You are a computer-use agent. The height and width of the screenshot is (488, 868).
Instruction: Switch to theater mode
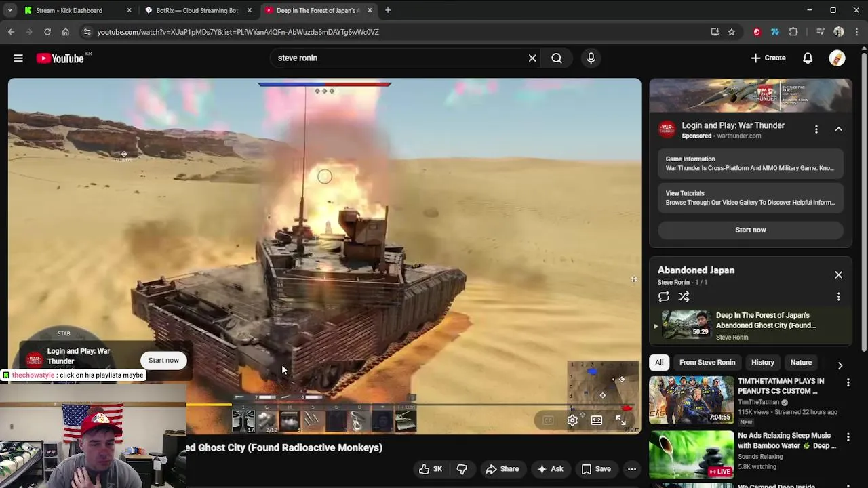[596, 420]
